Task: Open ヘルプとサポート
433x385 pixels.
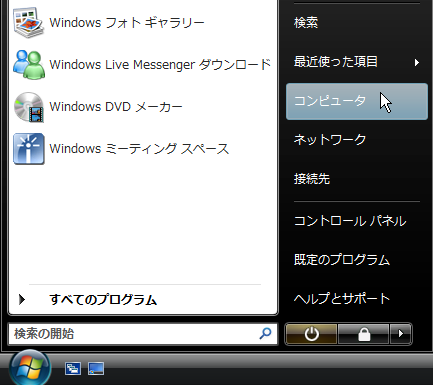Action: [x=342, y=298]
